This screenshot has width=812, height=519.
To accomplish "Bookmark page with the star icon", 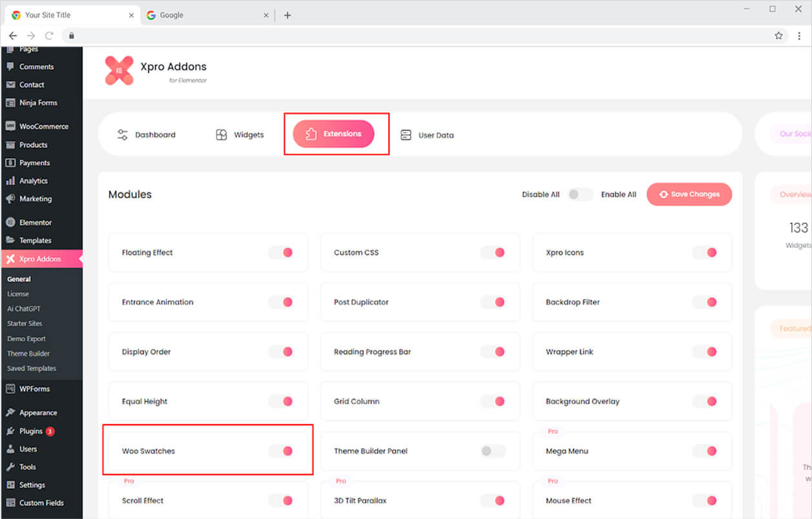I will coord(778,36).
